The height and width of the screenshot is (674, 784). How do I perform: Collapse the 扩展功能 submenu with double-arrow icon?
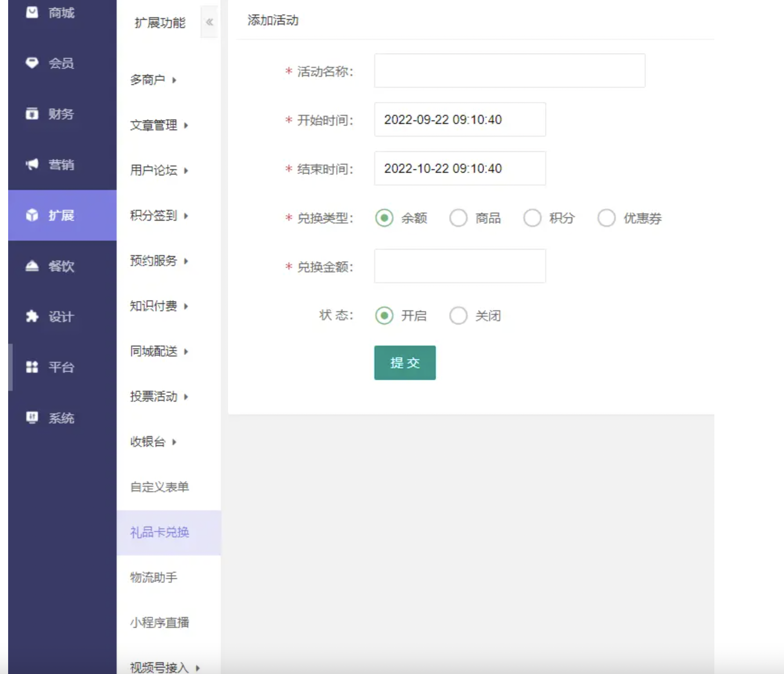209,22
